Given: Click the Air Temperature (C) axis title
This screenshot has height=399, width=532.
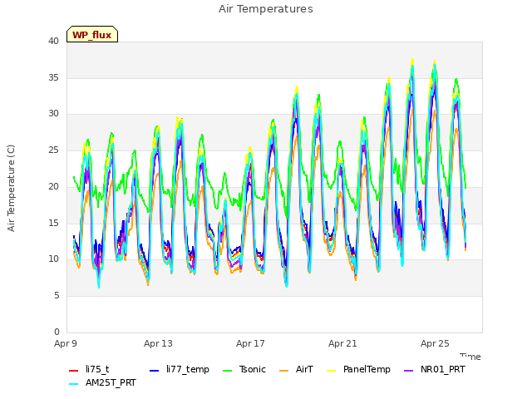Looking at the screenshot, I should click(11, 189).
